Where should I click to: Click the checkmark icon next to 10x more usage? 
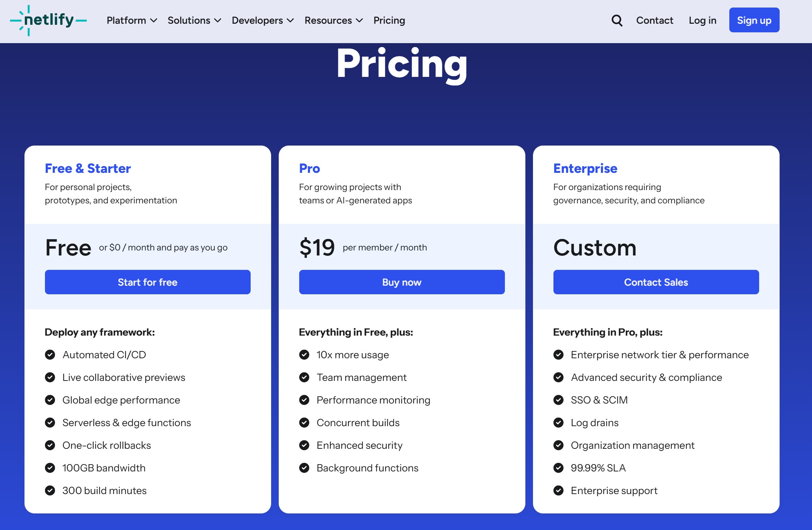pyautogui.click(x=304, y=355)
